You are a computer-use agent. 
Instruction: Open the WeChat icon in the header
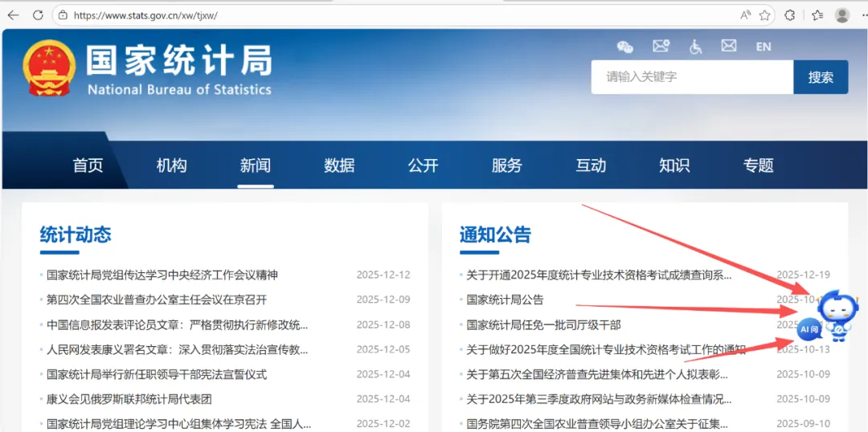pos(624,47)
